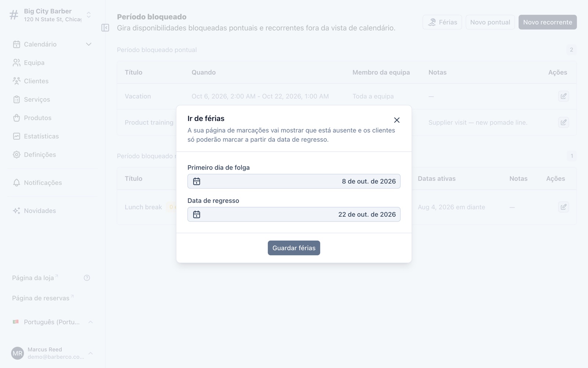Click calendar icon in Primeiro dia de folga
The width and height of the screenshot is (588, 368).
(x=197, y=181)
